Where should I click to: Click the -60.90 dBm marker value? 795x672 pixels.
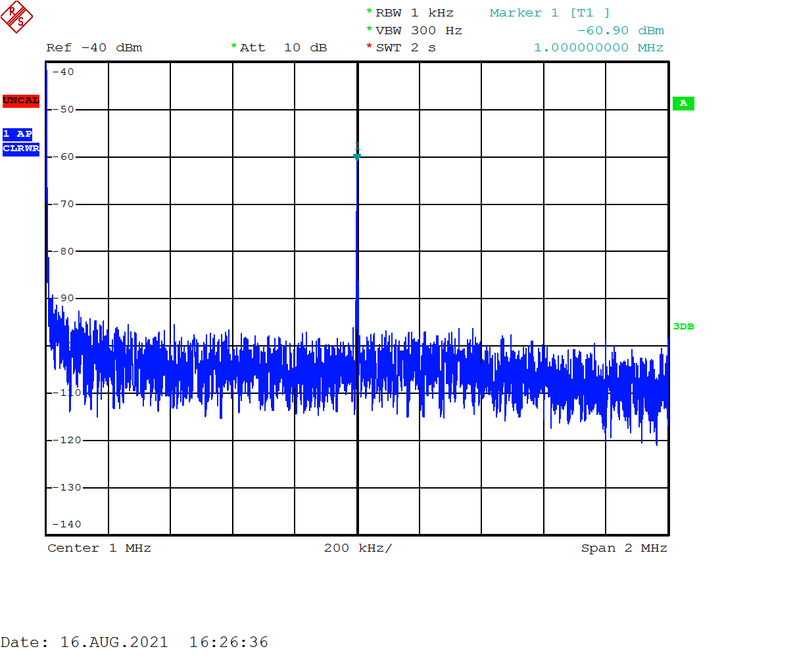620,30
